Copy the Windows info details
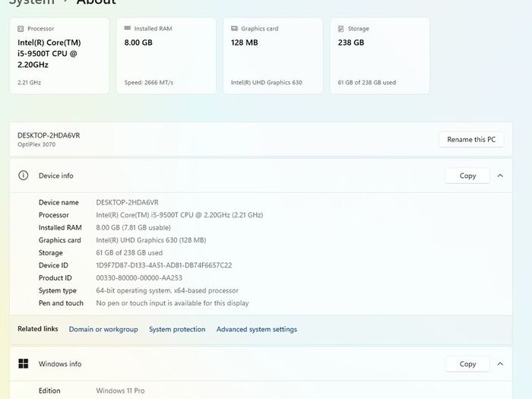Screen dimensions: 532x399 [x=467, y=364]
